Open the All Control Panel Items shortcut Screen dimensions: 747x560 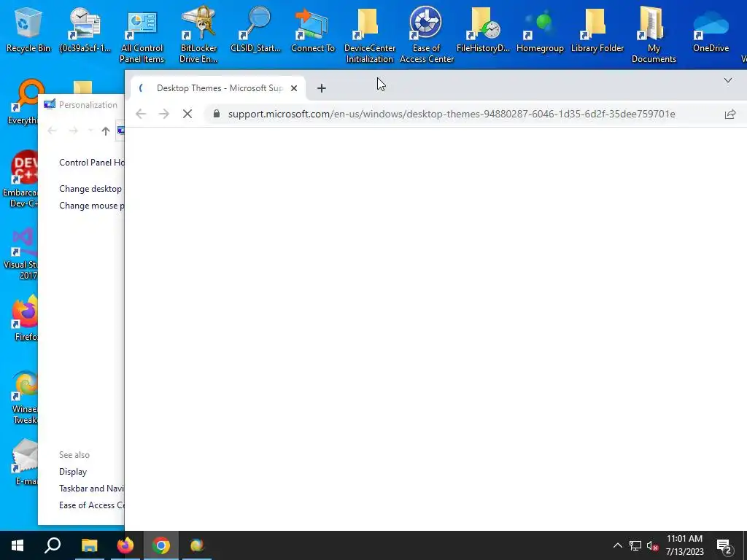(x=142, y=34)
